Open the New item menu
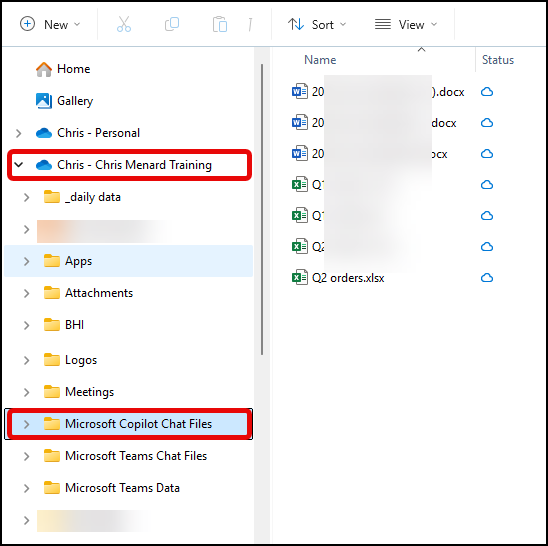Image resolution: width=548 pixels, height=546 pixels. (50, 24)
